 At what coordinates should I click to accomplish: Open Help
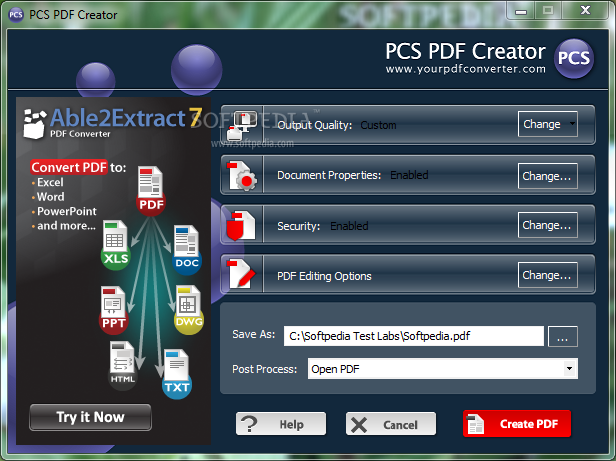(281, 424)
